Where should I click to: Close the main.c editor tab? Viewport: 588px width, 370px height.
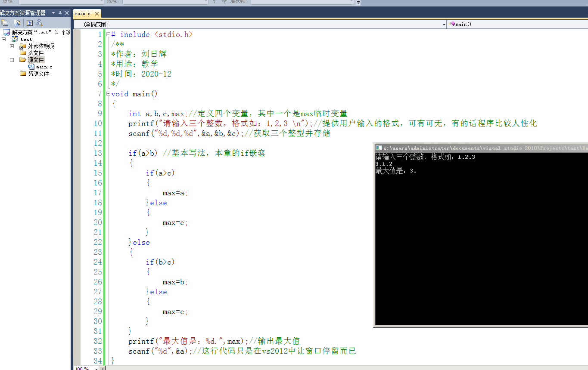[x=97, y=14]
